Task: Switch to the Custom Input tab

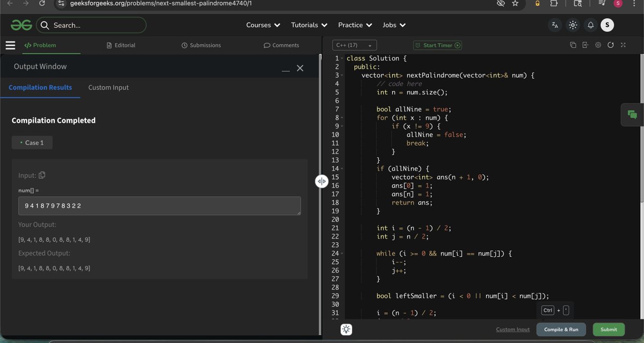Action: coord(108,87)
